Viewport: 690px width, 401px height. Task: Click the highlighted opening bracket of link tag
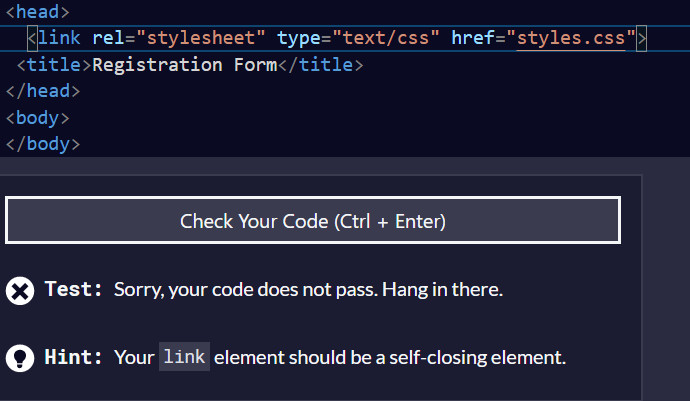pyautogui.click(x=32, y=39)
